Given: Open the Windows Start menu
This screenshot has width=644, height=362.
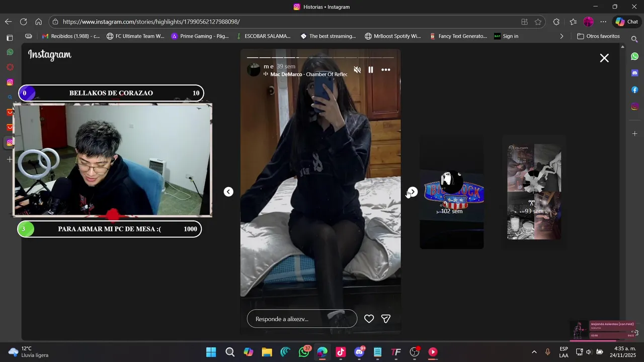Looking at the screenshot, I should point(211,352).
